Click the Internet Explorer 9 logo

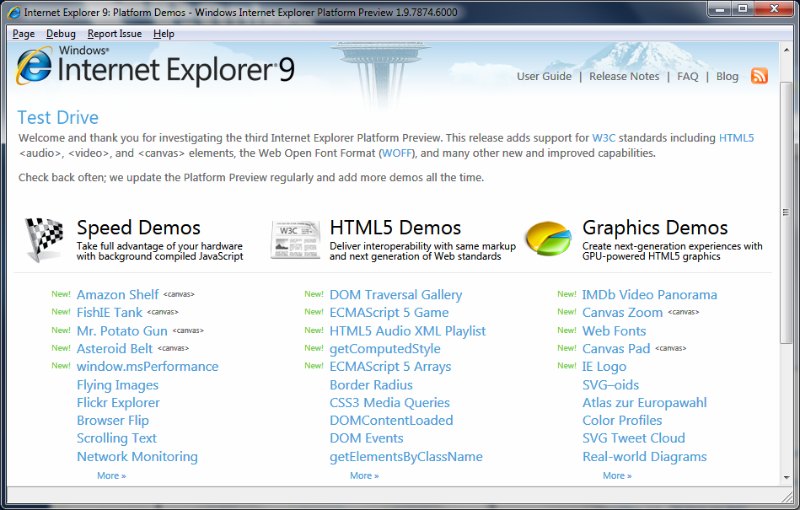pyautogui.click(x=155, y=66)
